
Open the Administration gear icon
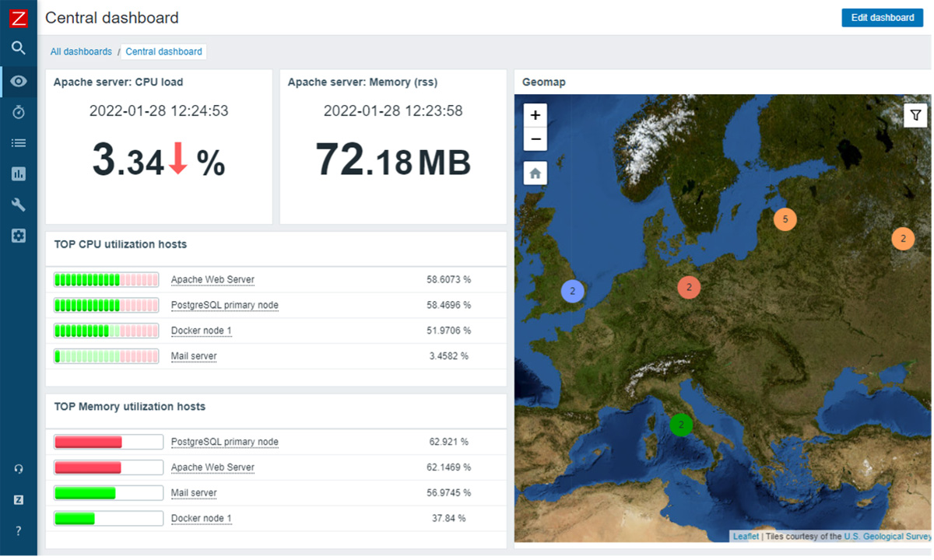tap(18, 236)
